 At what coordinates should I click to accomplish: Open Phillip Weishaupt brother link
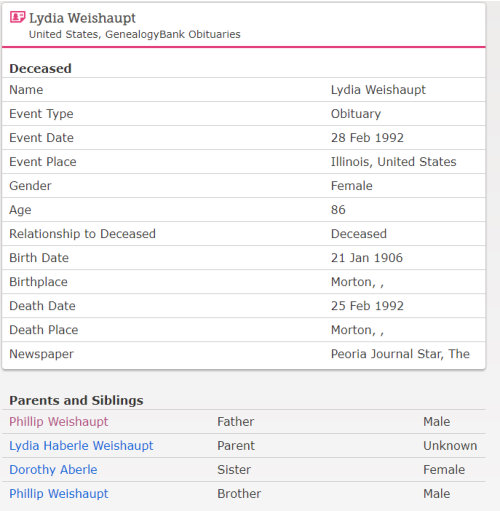coord(59,494)
